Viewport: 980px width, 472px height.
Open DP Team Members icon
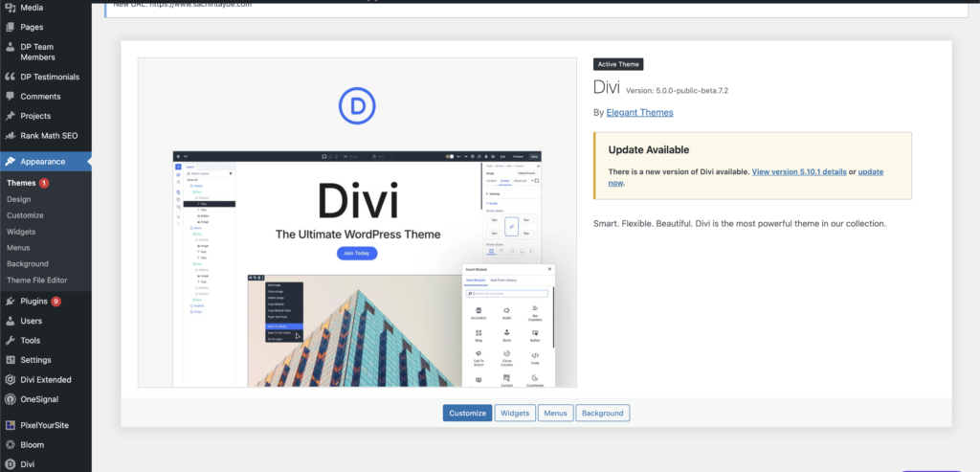(10, 47)
